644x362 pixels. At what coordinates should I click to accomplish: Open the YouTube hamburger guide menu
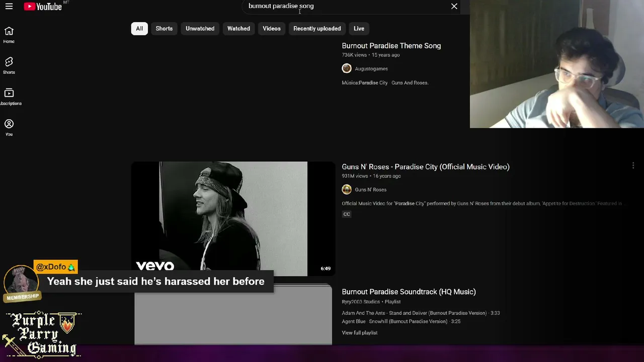click(x=9, y=7)
